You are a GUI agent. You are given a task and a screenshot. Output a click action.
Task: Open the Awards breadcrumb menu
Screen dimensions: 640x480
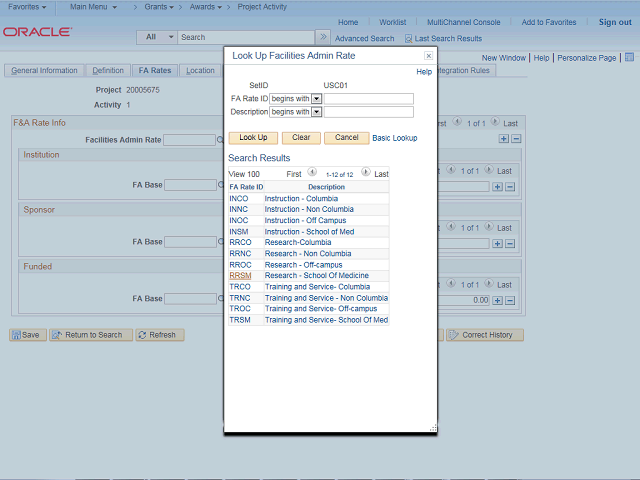point(206,7)
